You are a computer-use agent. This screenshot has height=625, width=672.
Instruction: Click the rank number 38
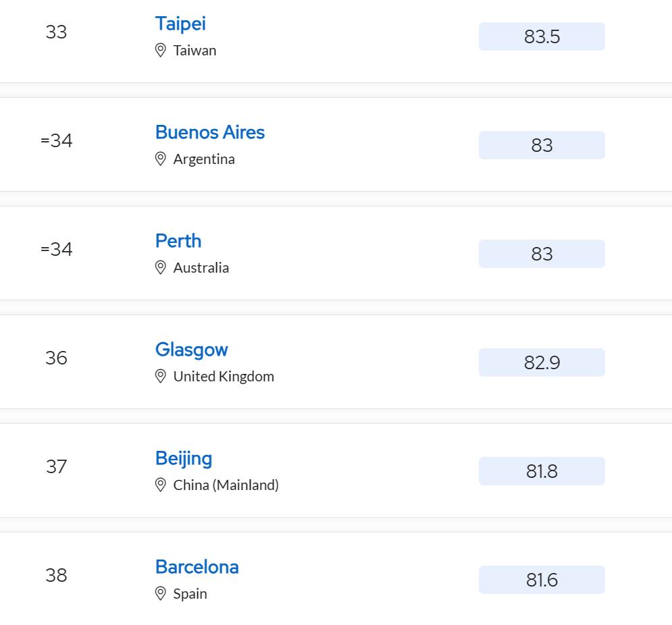56,575
